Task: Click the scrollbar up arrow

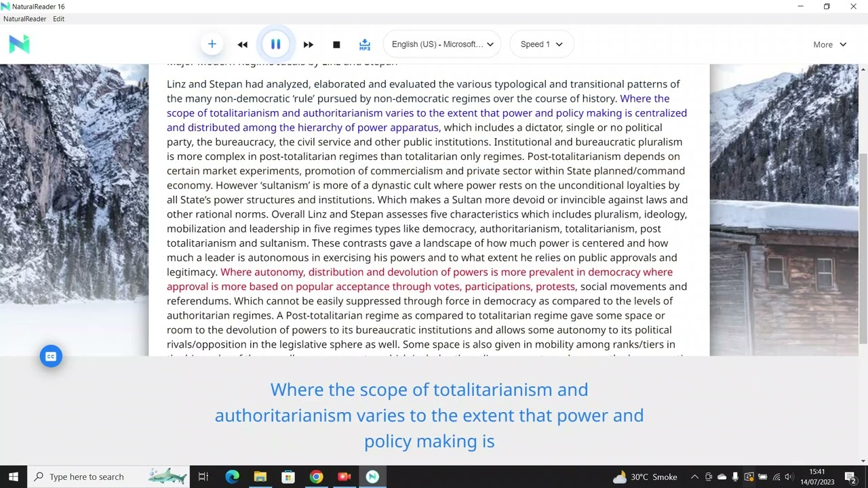Action: coord(863,69)
